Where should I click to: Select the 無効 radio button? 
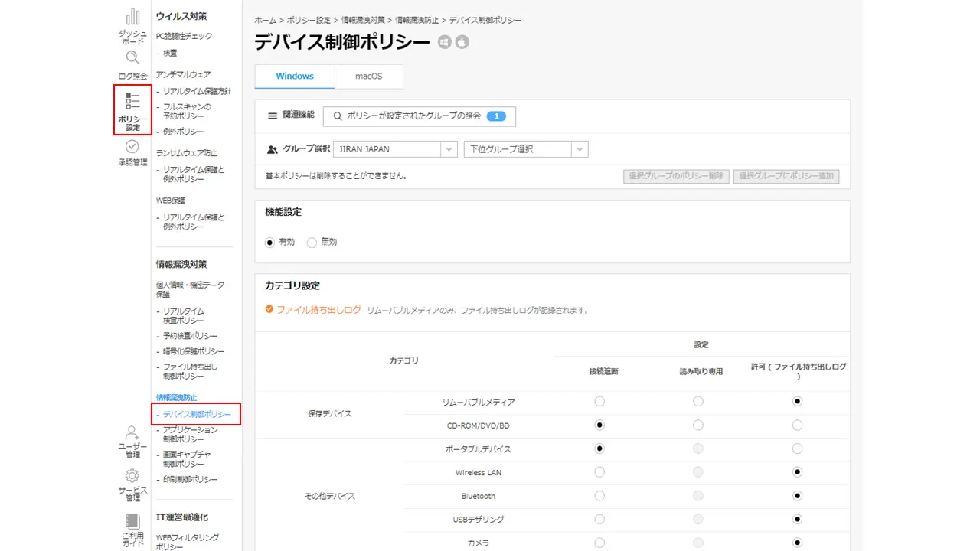[312, 242]
